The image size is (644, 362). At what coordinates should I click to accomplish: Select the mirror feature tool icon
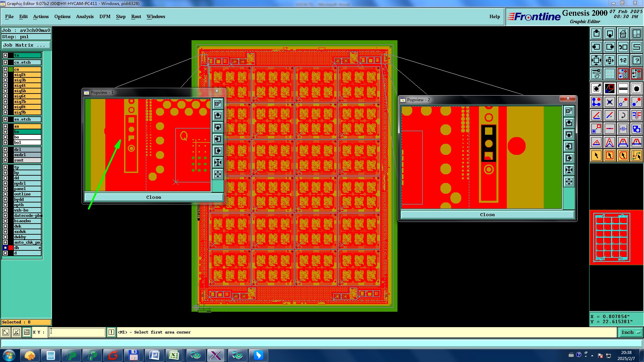click(636, 115)
